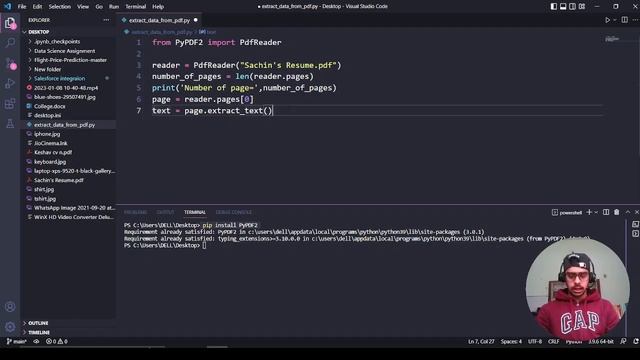Switch to the Output panel tab
This screenshot has height=360, width=640.
coord(165,212)
